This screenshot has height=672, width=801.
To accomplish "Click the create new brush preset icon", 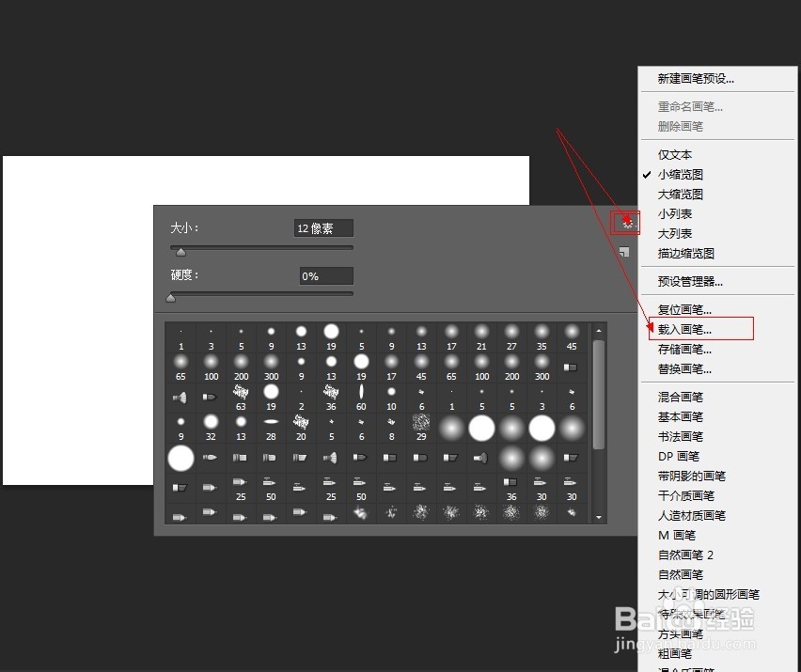I will 624,251.
